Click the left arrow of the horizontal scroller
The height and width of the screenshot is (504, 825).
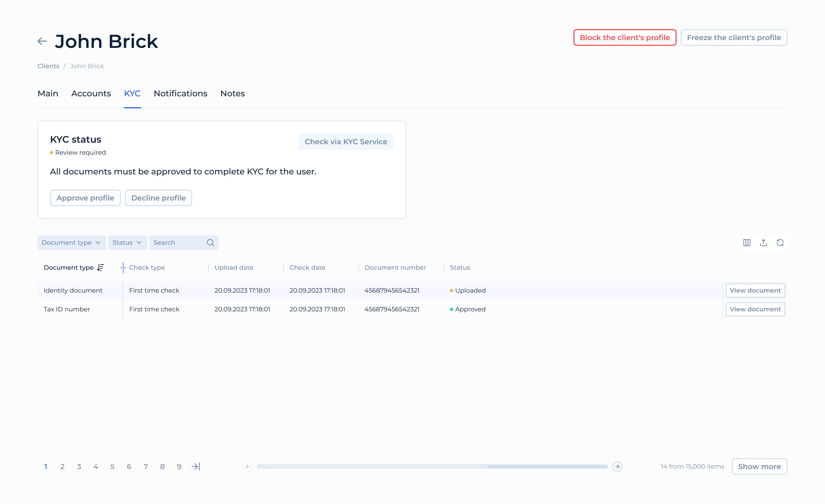[x=247, y=466]
